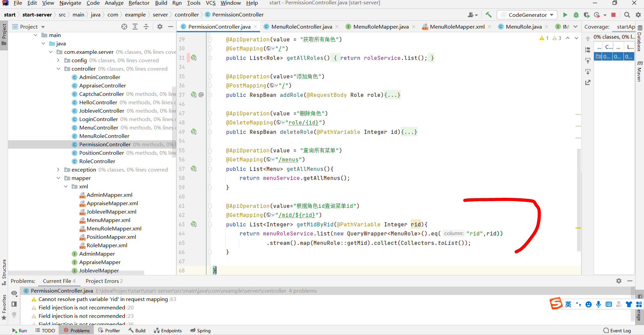Open the Spring tool window
This screenshot has width=644, height=335.
click(200, 331)
